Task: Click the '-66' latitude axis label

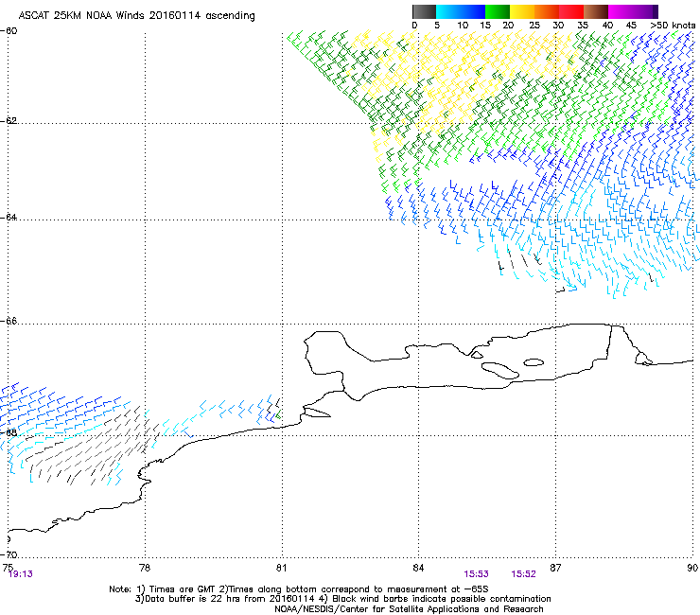Action: 9,322
